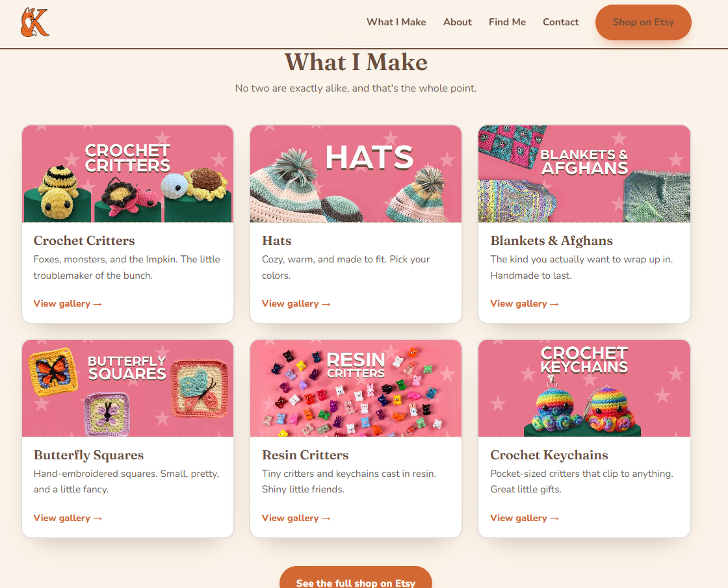Image resolution: width=728 pixels, height=588 pixels.
Task: Click the Shop on Etsy button
Action: [643, 22]
